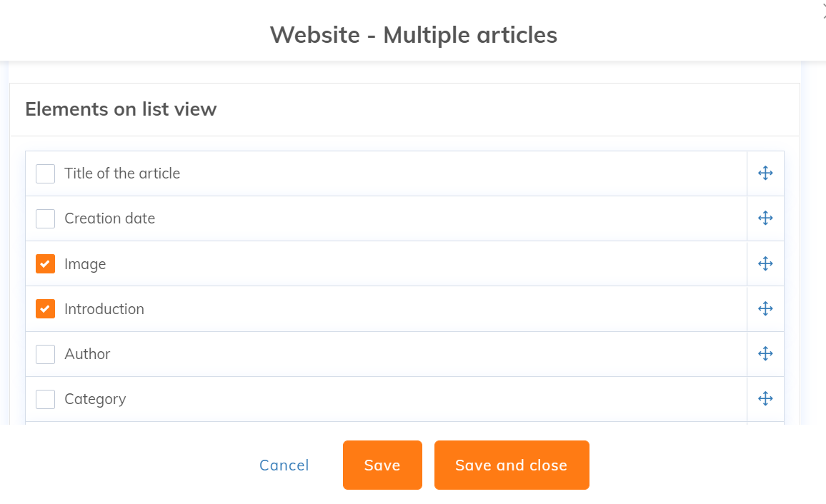Screen dimensions: 826x504
Task: Turn on the Category checkbox
Action: point(46,399)
